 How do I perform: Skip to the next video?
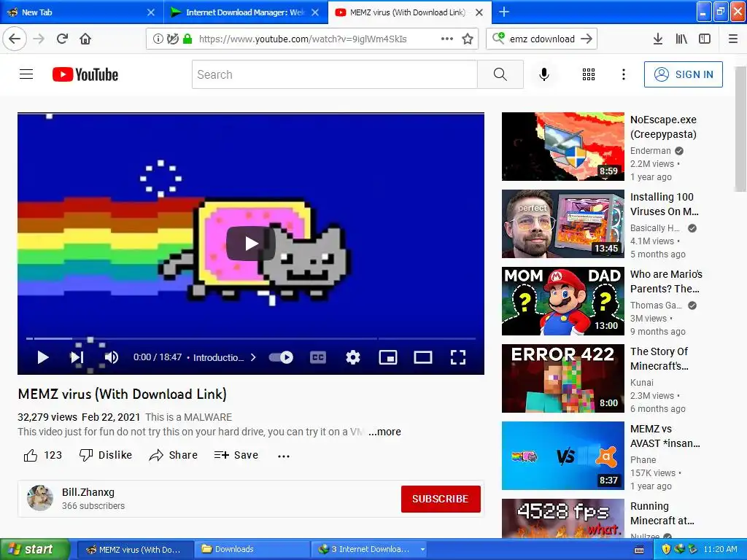(77, 357)
